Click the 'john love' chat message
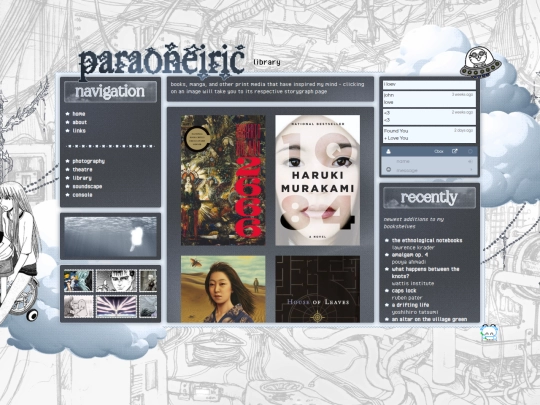Viewport: 540px width, 405px height. click(429, 99)
